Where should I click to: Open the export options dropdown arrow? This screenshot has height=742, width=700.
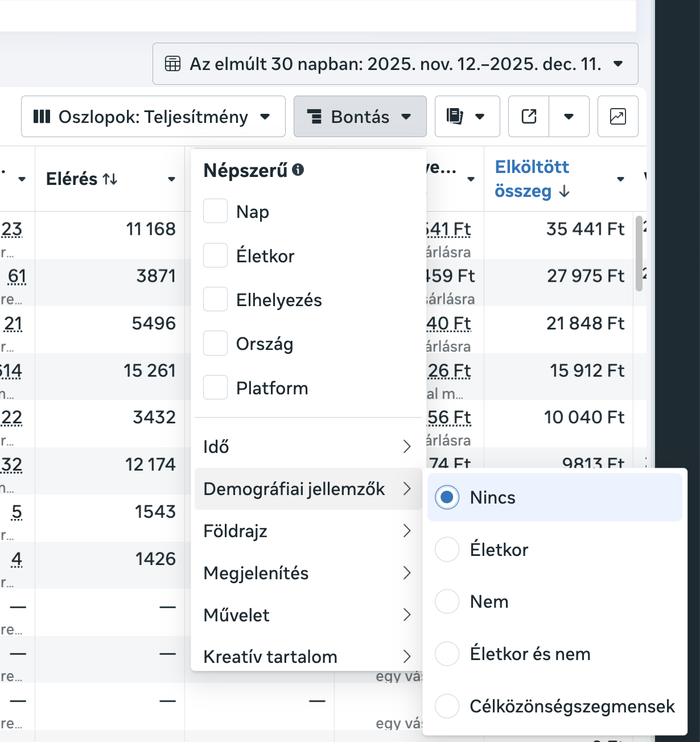pyautogui.click(x=569, y=117)
